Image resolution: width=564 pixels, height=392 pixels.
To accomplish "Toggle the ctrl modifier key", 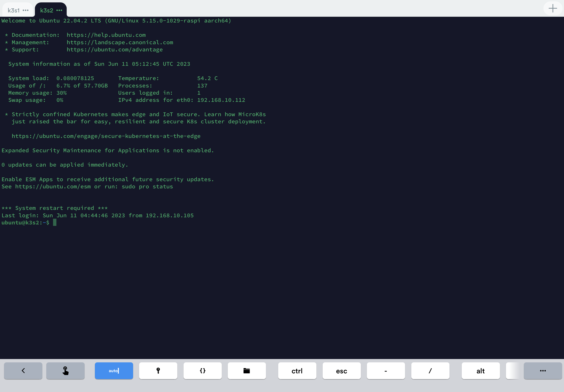I will pyautogui.click(x=297, y=371).
